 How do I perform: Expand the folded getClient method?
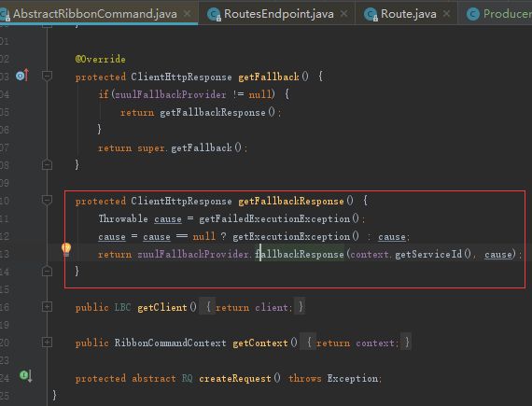[47, 307]
